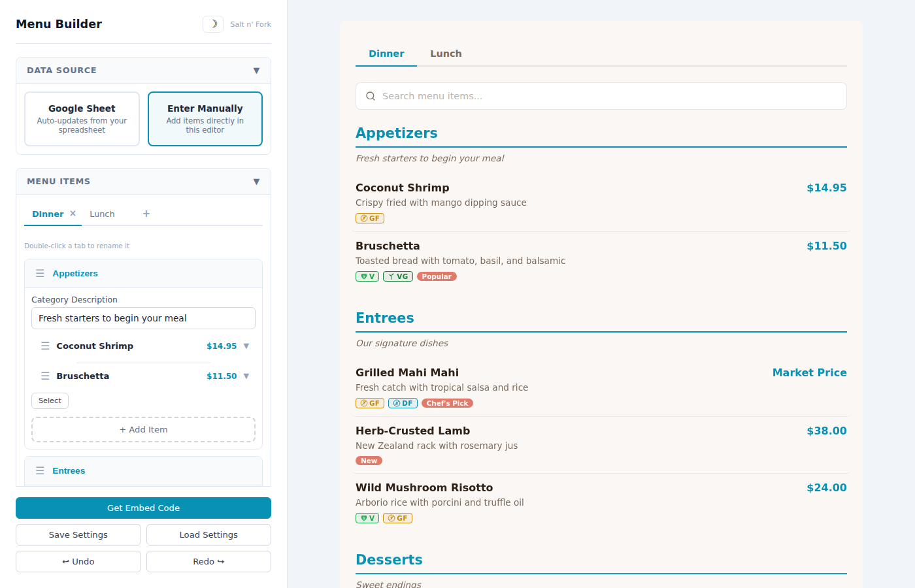Toggle the dark mode moon switch
The image size is (915, 588).
coord(213,24)
